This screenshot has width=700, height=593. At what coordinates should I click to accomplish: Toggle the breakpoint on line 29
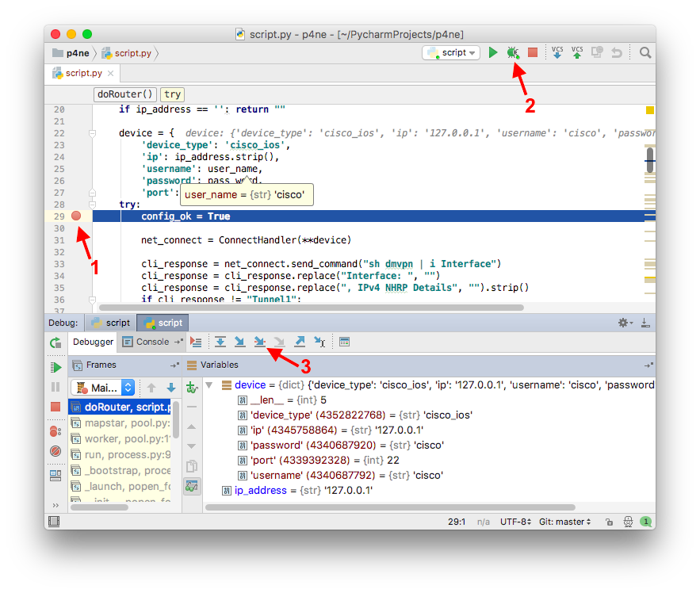(x=76, y=216)
